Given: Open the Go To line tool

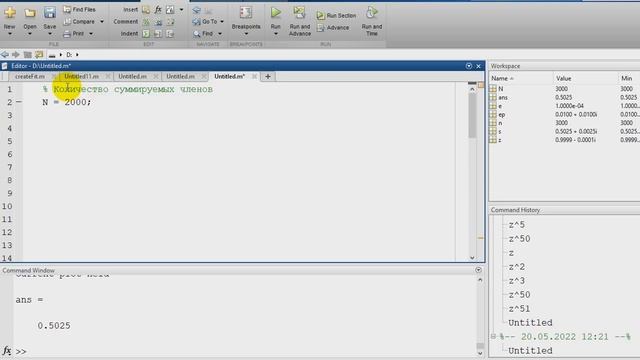Looking at the screenshot, I should point(205,22).
